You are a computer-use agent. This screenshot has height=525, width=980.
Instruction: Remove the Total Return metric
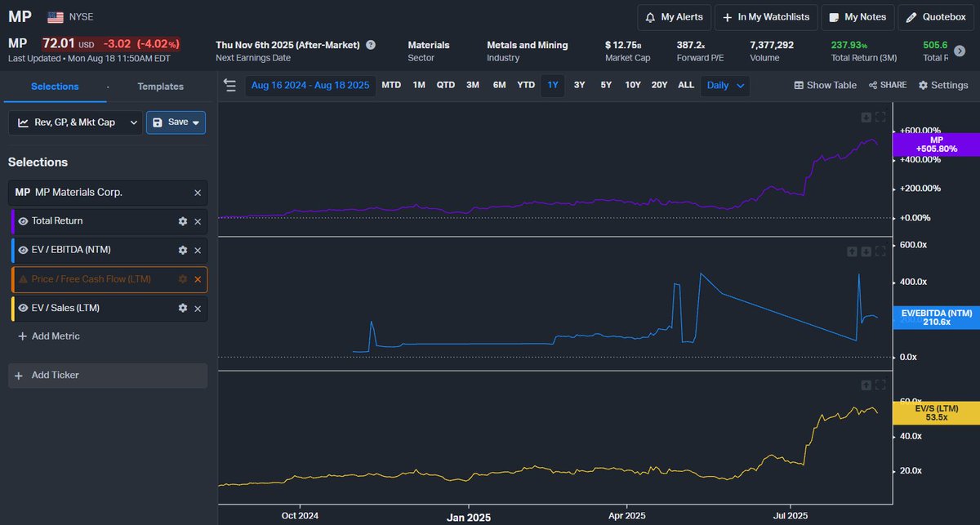[198, 221]
